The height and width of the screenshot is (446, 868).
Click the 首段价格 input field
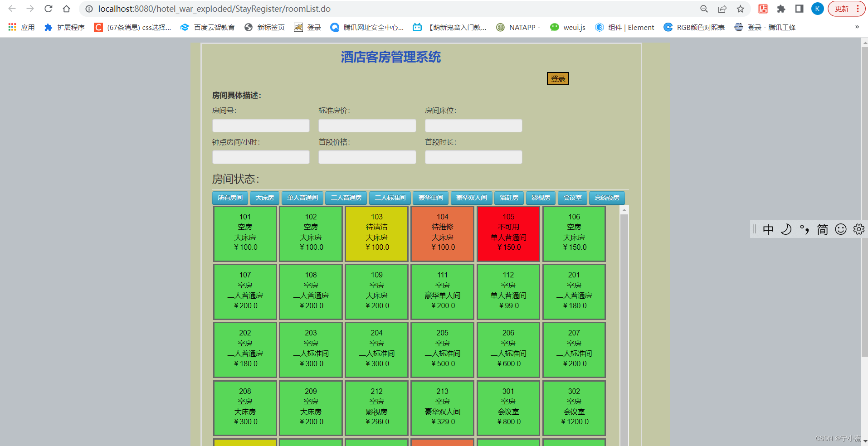pos(367,157)
